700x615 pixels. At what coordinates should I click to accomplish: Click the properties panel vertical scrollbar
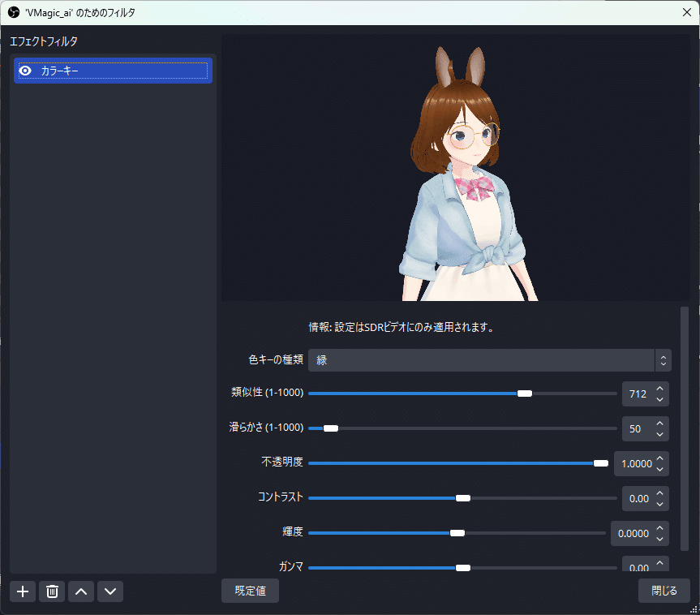[x=685, y=428]
